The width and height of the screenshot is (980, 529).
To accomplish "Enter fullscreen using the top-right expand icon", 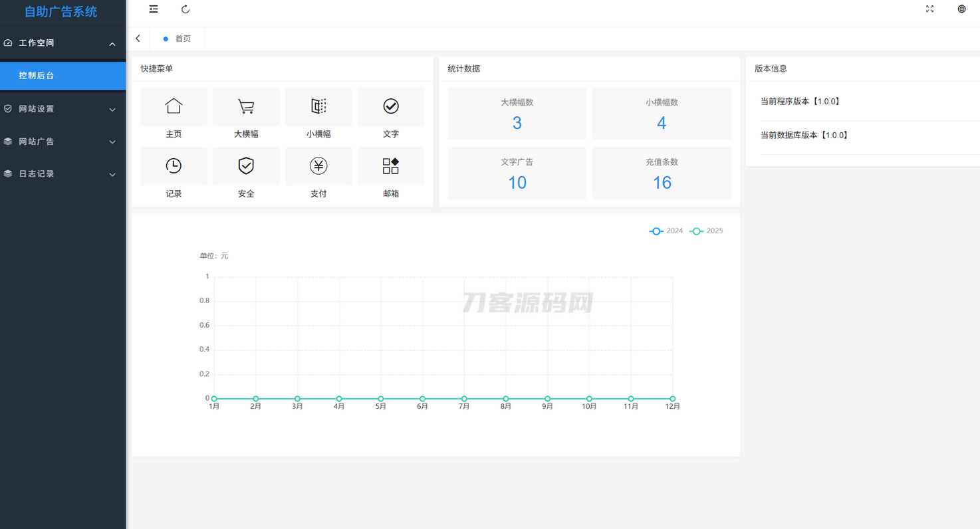I will point(930,9).
